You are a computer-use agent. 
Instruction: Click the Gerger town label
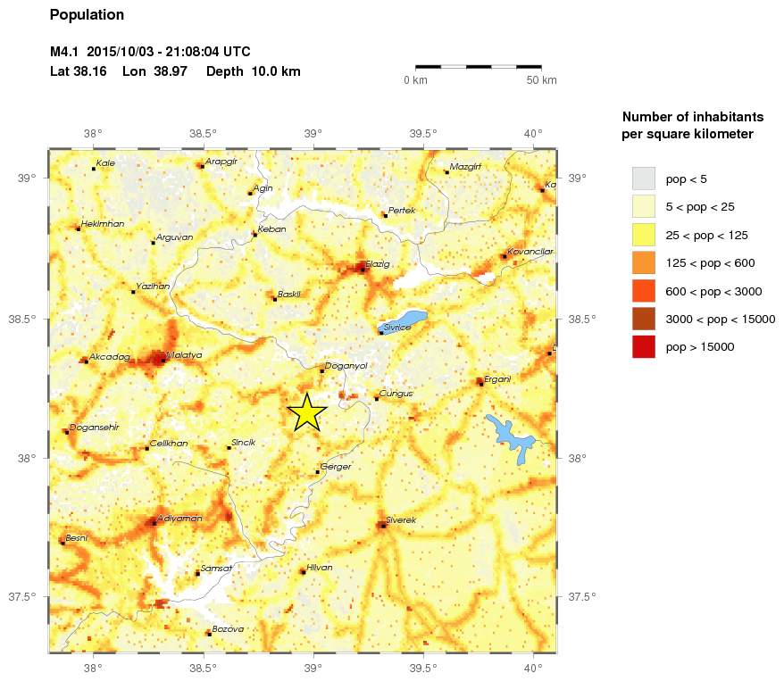(336, 467)
